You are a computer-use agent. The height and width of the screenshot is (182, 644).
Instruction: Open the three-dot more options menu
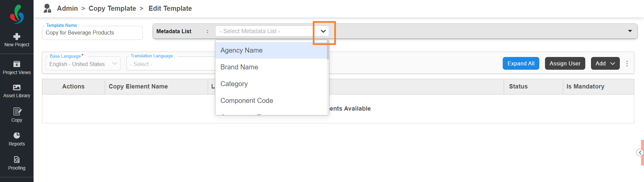[x=627, y=64]
